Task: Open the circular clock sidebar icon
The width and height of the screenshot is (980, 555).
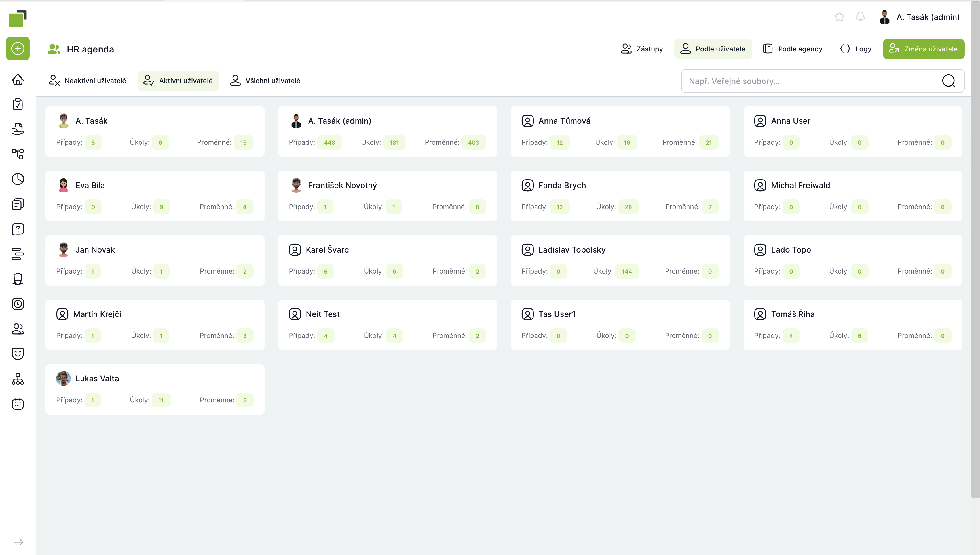Action: coord(18,304)
